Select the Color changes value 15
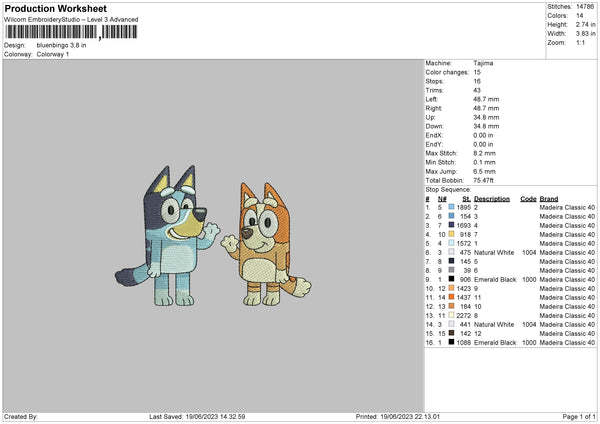600x424 pixels. (477, 72)
